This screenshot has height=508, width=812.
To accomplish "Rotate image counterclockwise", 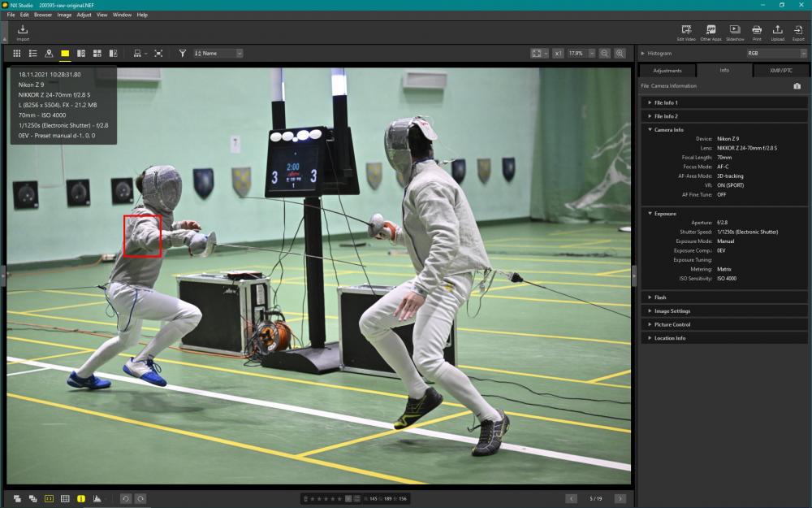I will pos(125,499).
